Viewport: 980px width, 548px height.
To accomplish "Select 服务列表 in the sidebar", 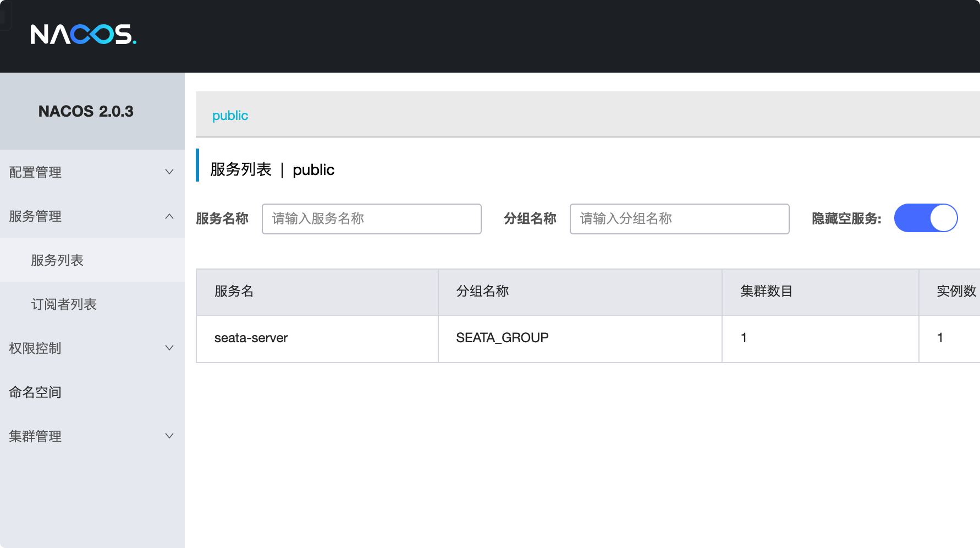I will (92, 260).
